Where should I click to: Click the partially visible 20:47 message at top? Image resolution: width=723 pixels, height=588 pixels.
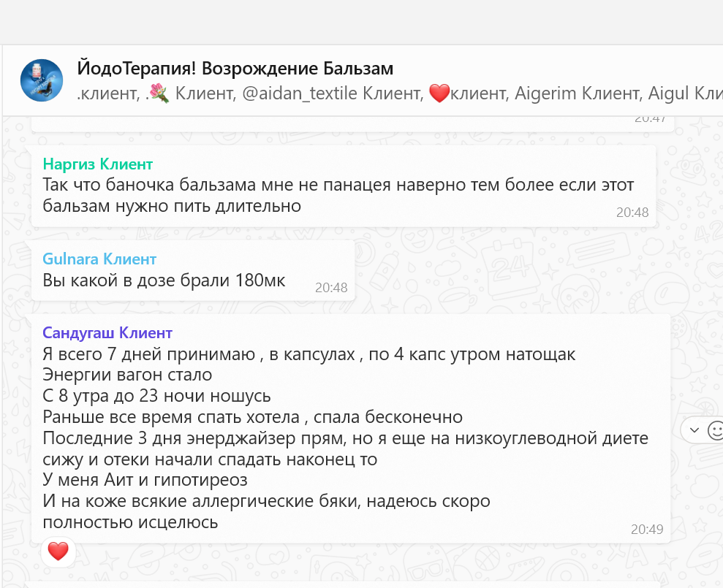344,123
